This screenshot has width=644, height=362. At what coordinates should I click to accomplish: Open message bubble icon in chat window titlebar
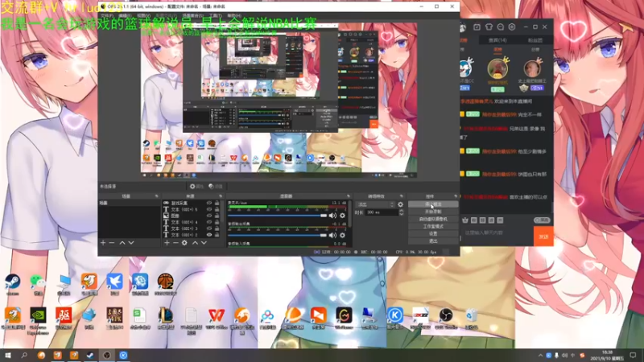coord(500,27)
